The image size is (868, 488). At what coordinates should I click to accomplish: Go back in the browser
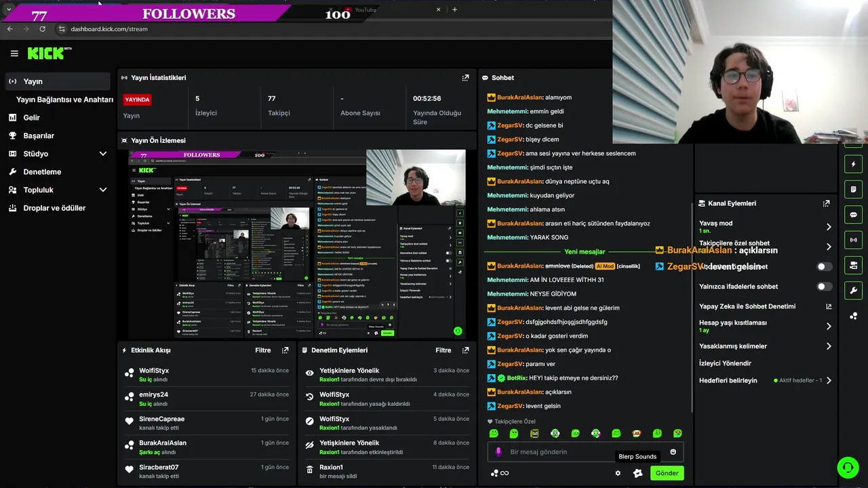9,29
